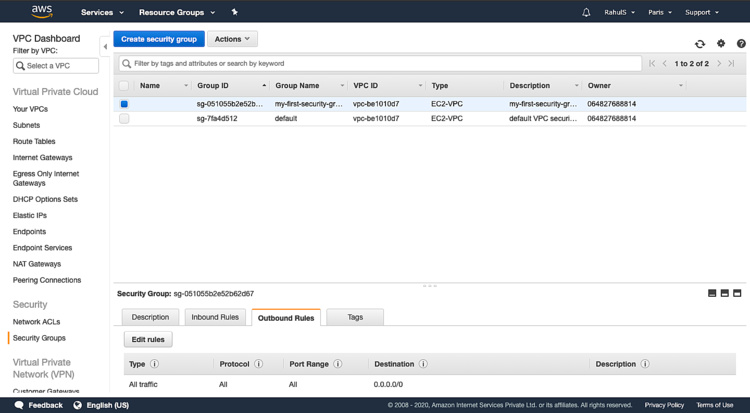750x413 pixels.
Task: Collapse the left sidebar with arrow
Action: point(105,47)
